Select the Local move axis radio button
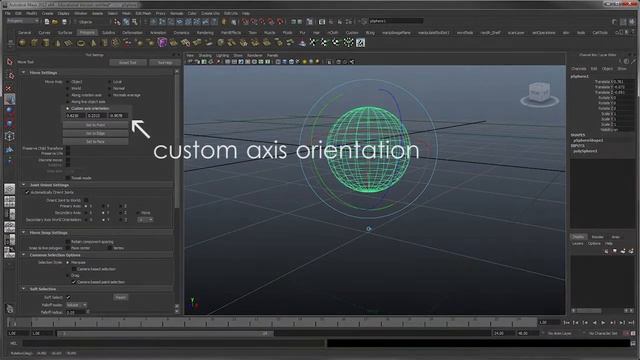 (110, 82)
